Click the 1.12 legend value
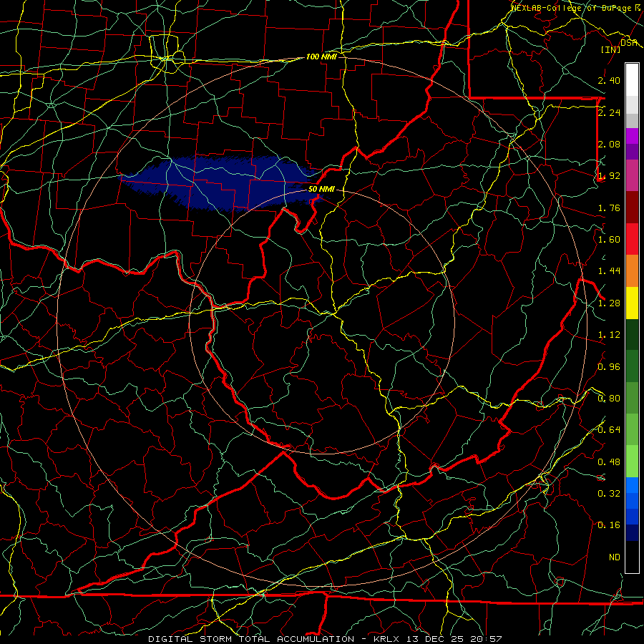The width and height of the screenshot is (644, 644). point(609,335)
